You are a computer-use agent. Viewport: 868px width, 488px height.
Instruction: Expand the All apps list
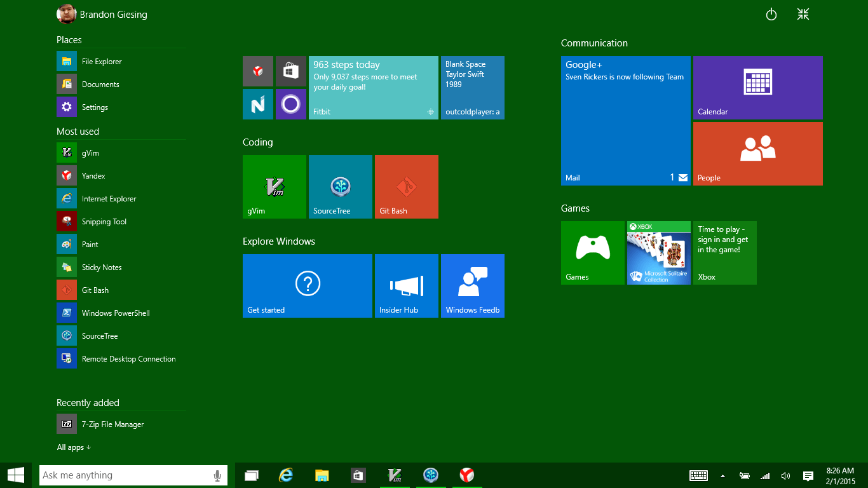[74, 447]
